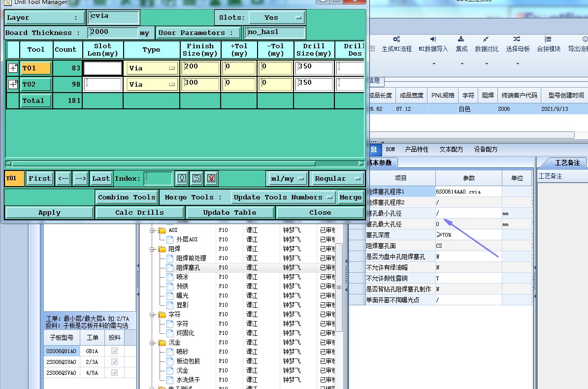The height and width of the screenshot is (389, 588).
Task: Collapse the 字符 tree folder
Action: click(152, 314)
